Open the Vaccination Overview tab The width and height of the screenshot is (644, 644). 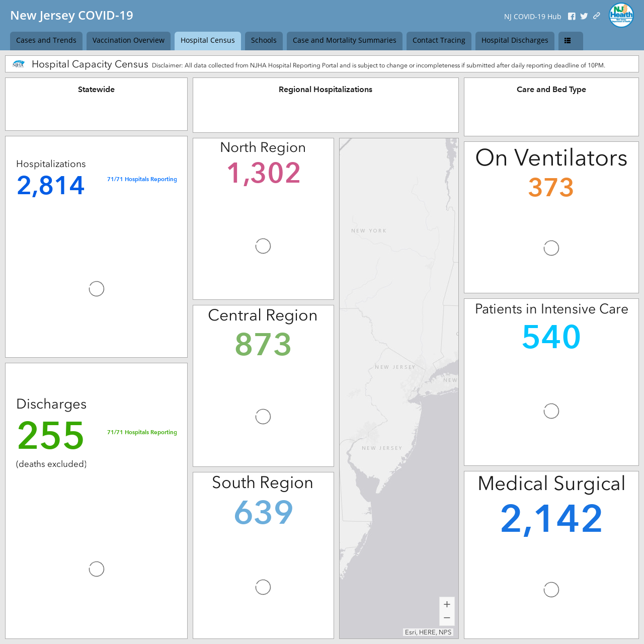[128, 41]
